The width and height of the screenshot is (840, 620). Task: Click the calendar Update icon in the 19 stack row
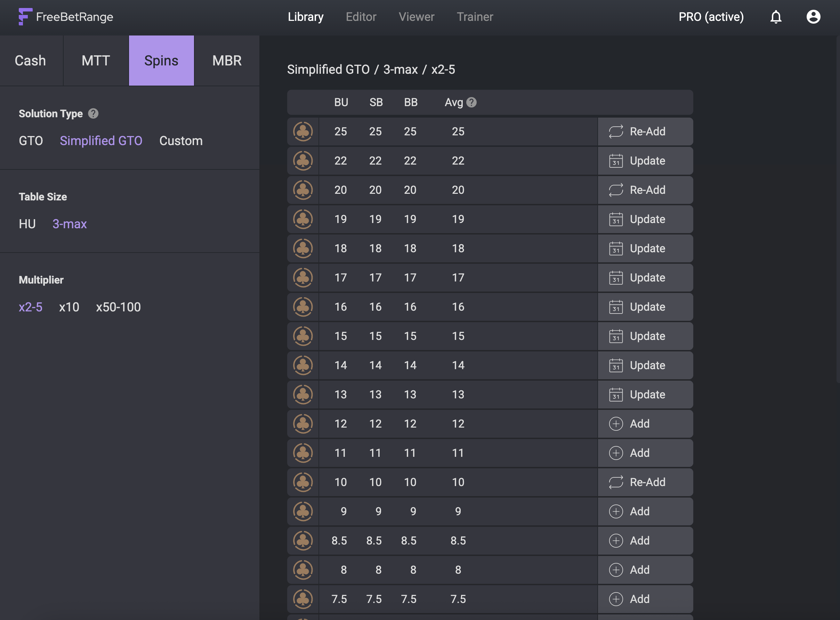coord(616,219)
